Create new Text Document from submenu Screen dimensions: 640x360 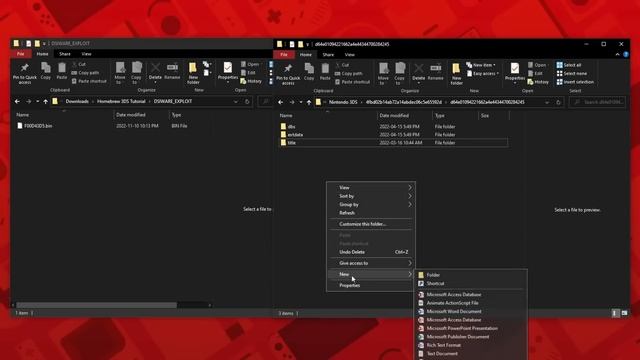pyautogui.click(x=471, y=353)
